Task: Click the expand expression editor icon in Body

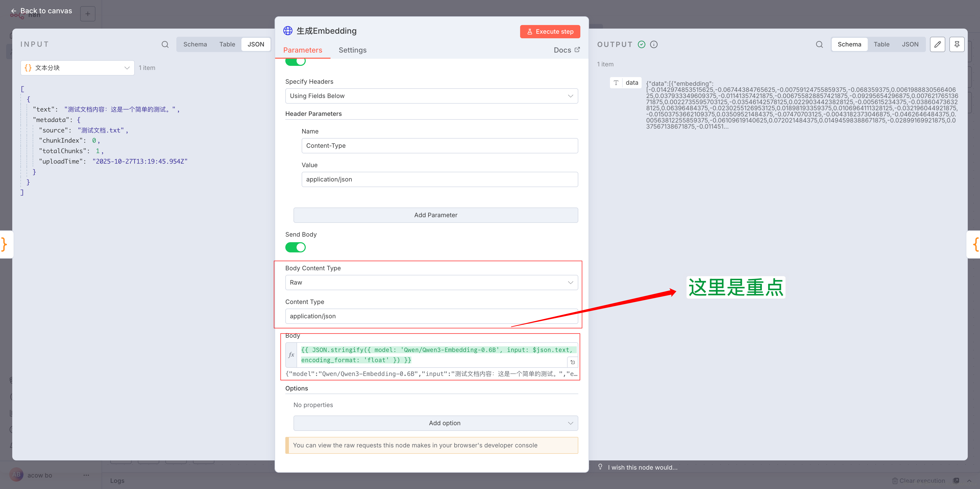Action: (x=572, y=362)
